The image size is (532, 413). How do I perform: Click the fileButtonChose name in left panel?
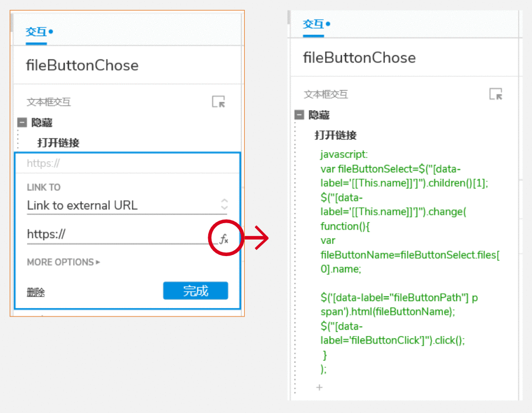click(83, 65)
